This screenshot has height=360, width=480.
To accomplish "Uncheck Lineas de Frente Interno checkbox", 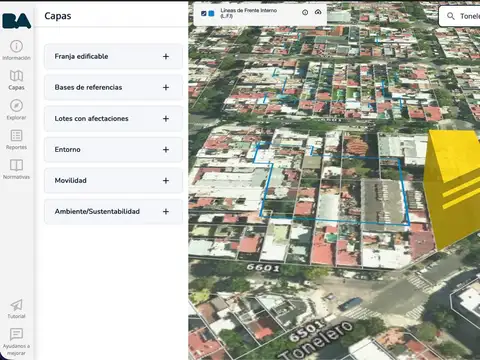I will tap(204, 13).
